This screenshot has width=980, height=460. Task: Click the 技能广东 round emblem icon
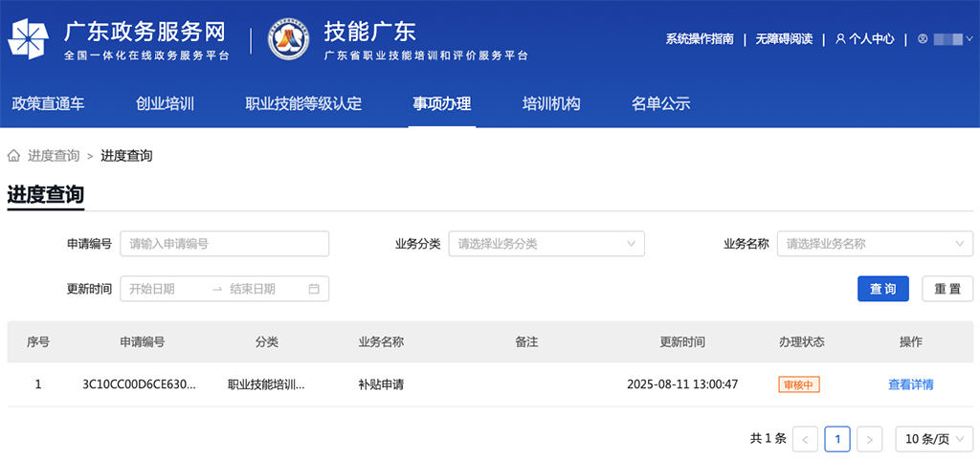288,39
